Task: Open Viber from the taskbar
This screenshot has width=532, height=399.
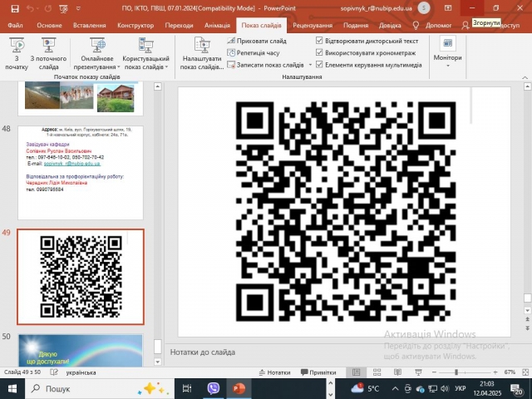Action: (213, 389)
